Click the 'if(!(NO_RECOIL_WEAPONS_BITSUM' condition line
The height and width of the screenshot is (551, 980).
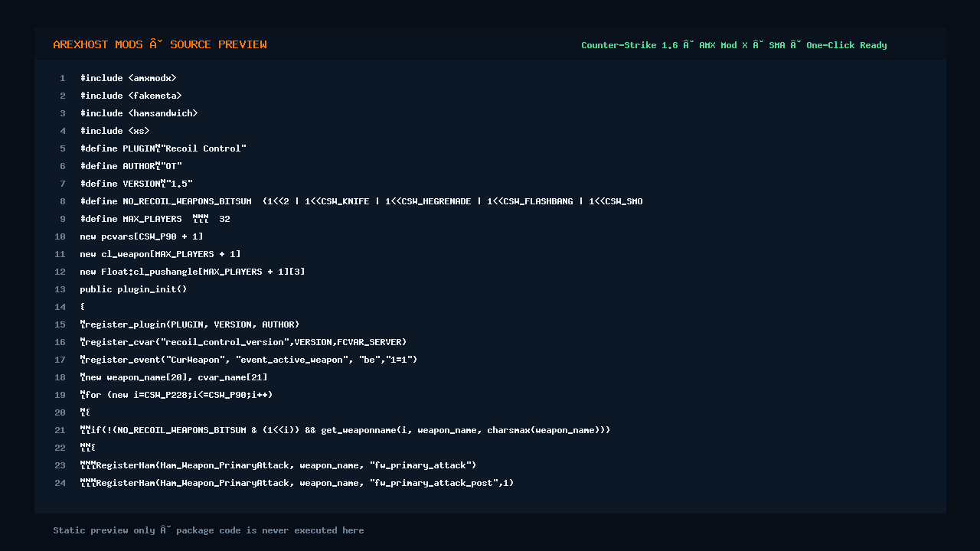pos(345,430)
